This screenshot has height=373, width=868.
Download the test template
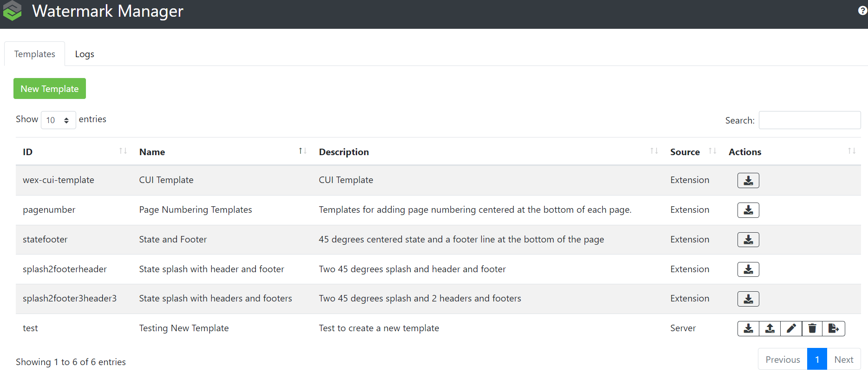(x=748, y=328)
